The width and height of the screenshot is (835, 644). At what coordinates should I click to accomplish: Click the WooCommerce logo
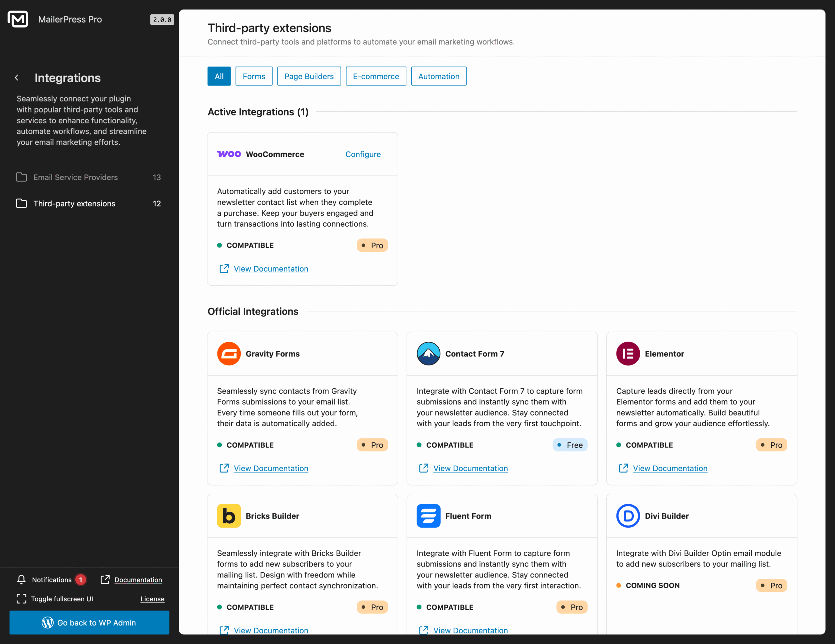tap(229, 154)
